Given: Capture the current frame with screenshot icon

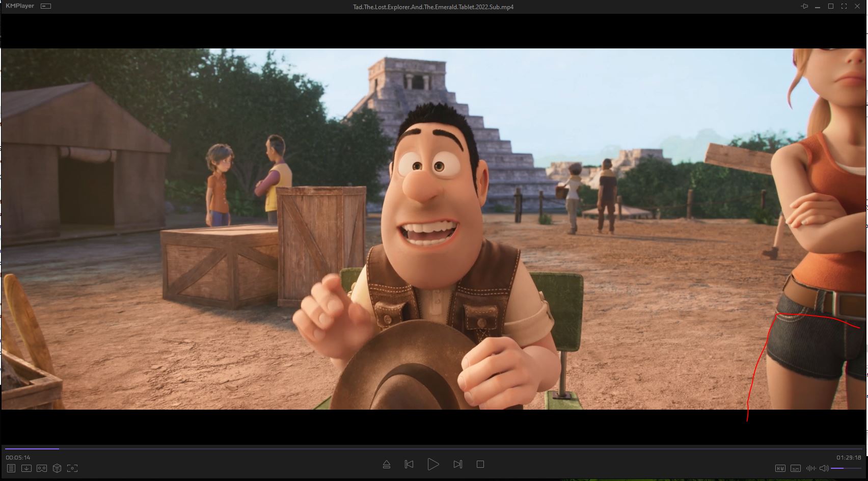Looking at the screenshot, I should 72,468.
